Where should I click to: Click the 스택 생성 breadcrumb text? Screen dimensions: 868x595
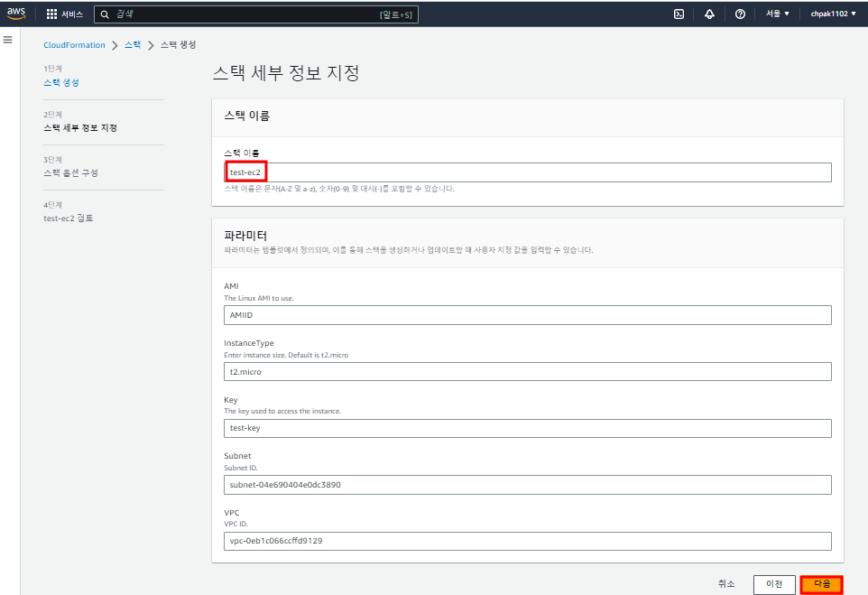pyautogui.click(x=179, y=45)
